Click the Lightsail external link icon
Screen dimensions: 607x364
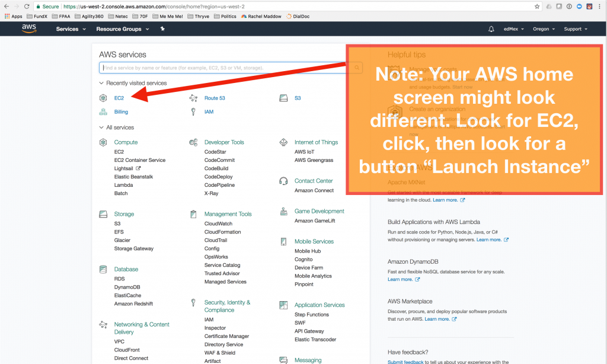tap(138, 168)
